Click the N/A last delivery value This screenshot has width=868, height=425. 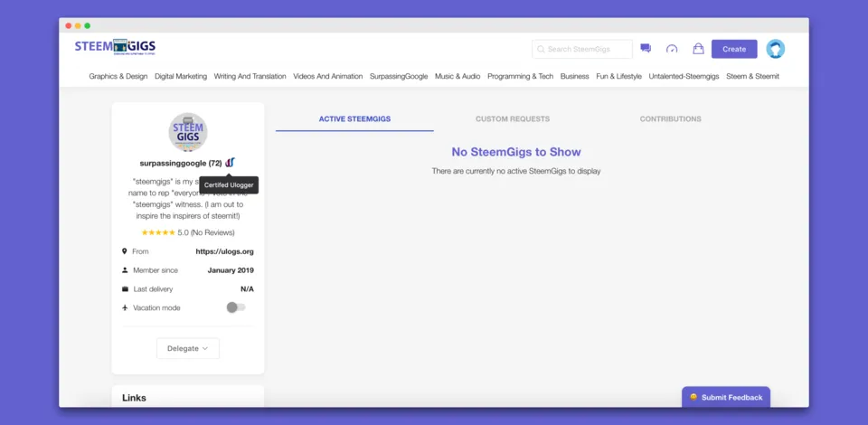(x=247, y=288)
